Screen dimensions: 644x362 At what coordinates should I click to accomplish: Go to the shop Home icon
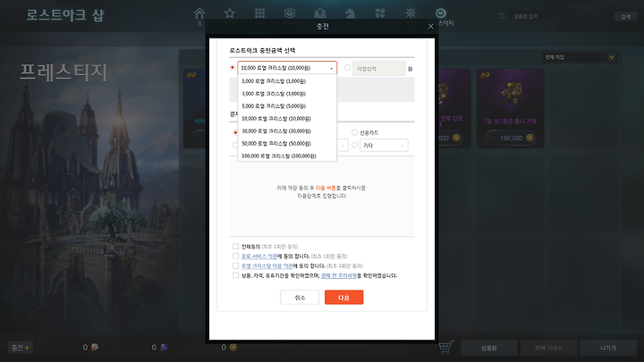click(199, 13)
